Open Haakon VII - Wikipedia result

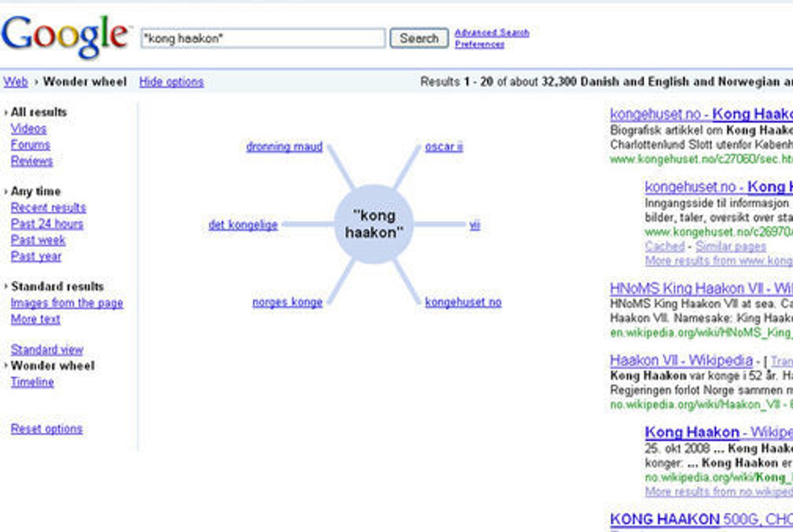(681, 360)
